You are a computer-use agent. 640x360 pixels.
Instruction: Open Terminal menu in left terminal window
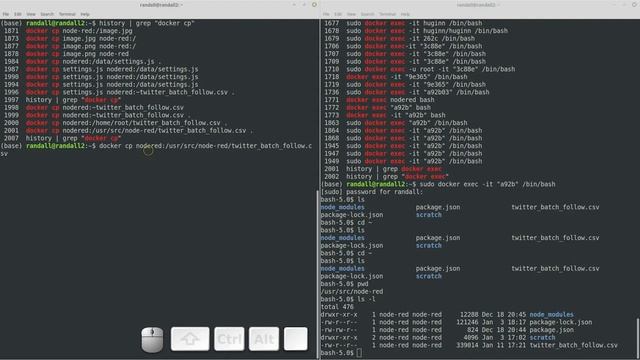67,14
